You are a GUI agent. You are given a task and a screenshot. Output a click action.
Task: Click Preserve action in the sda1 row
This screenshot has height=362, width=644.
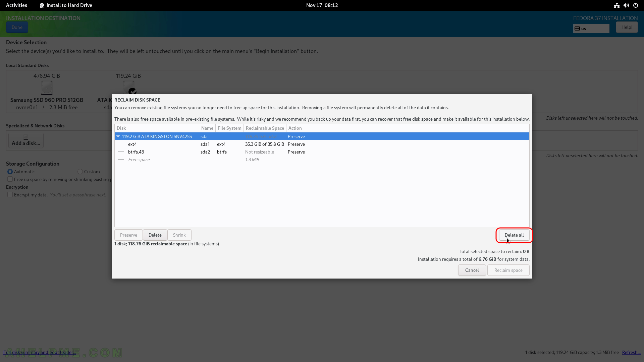coord(296,144)
